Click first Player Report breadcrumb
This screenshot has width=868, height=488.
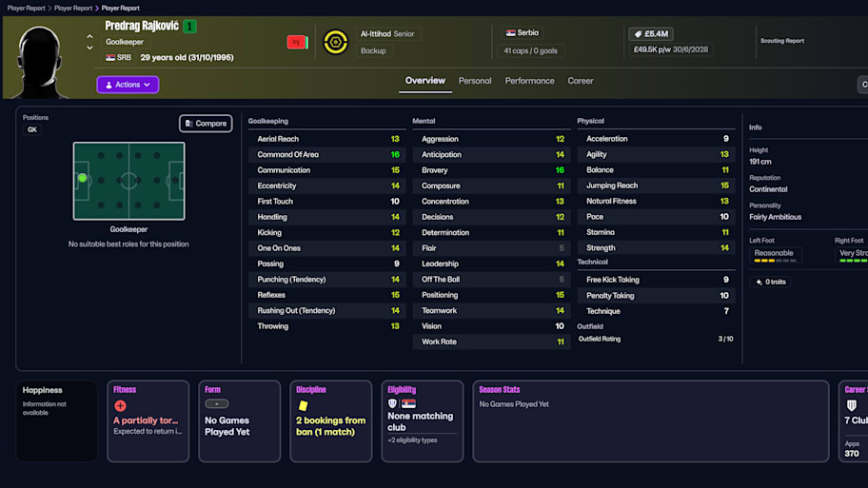pos(26,9)
